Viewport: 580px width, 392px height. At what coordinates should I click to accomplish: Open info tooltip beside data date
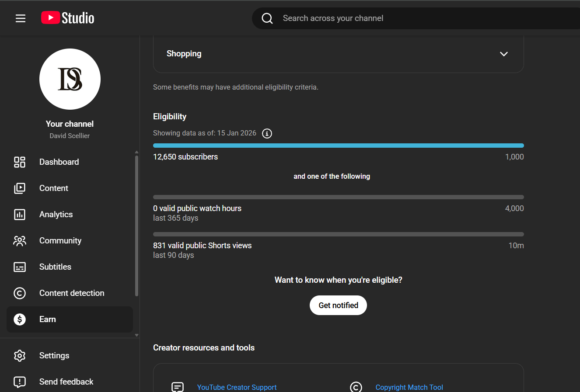click(x=267, y=133)
